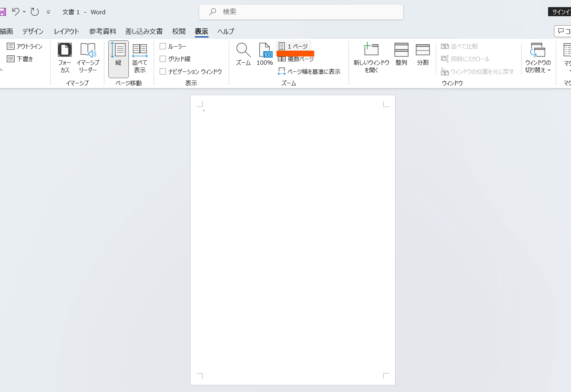The image size is (571, 392).
Task: Click 整列 arrange all windows
Action: pos(401,54)
